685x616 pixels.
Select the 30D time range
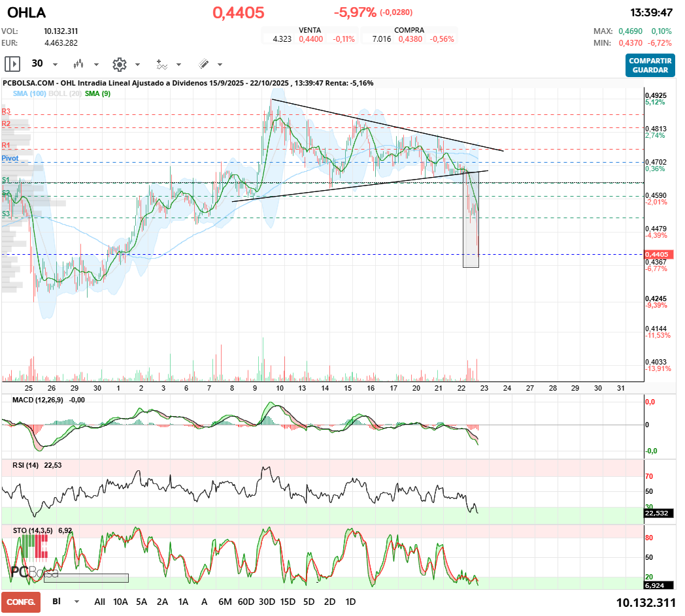tap(267, 602)
